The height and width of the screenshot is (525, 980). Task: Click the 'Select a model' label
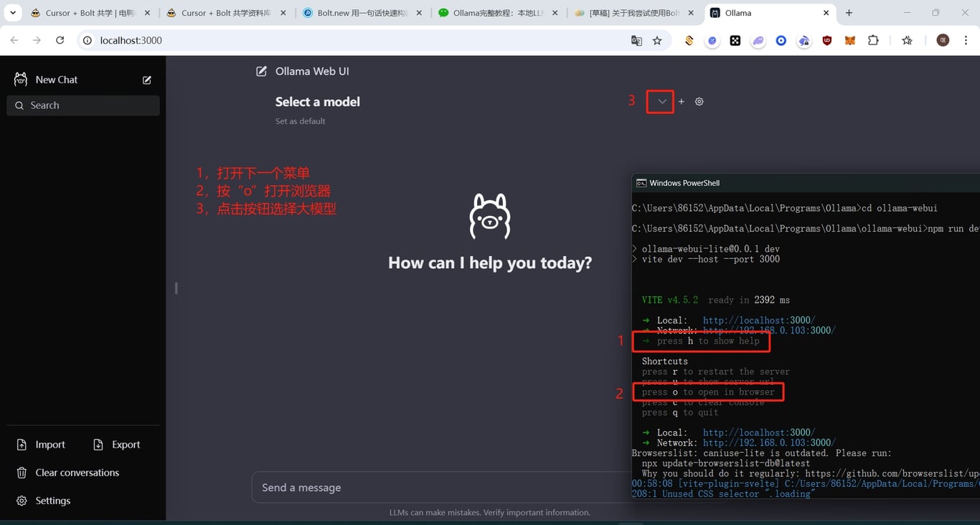coord(318,102)
